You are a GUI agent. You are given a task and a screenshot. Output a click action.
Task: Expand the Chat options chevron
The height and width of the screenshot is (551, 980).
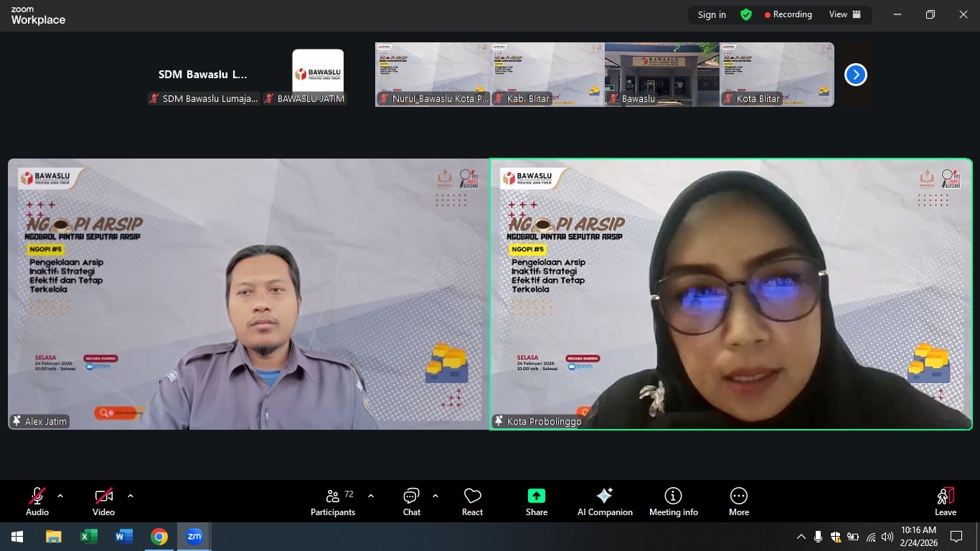point(435,496)
